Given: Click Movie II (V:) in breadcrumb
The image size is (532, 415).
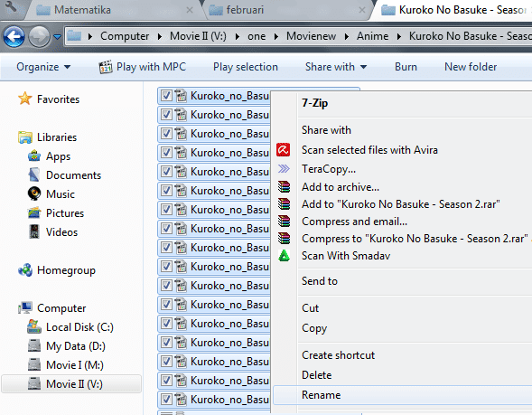Looking at the screenshot, I should (x=198, y=36).
